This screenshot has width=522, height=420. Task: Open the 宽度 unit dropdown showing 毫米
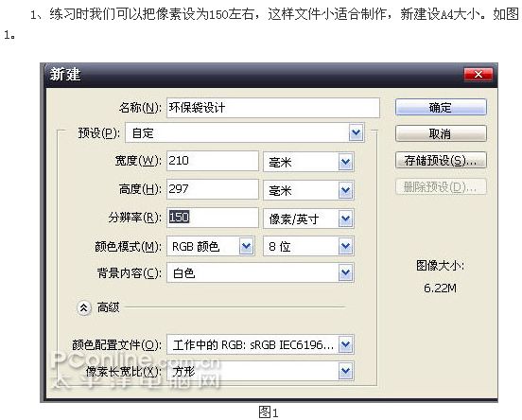pyautogui.click(x=308, y=162)
